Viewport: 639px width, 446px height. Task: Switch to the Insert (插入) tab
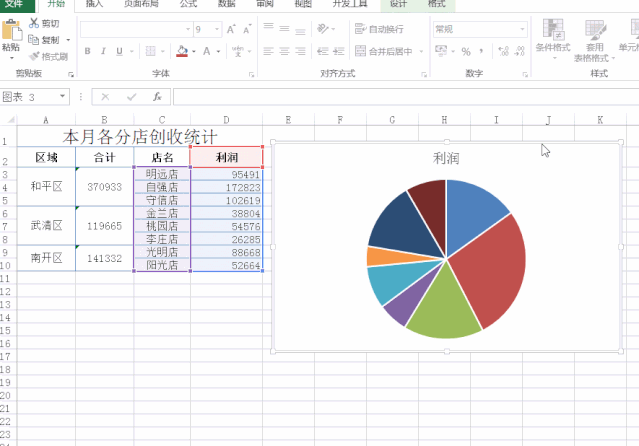pyautogui.click(x=94, y=4)
